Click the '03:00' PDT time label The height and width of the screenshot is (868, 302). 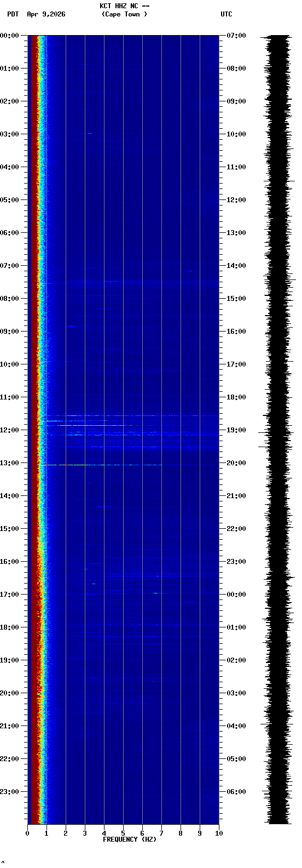[x=9, y=134]
